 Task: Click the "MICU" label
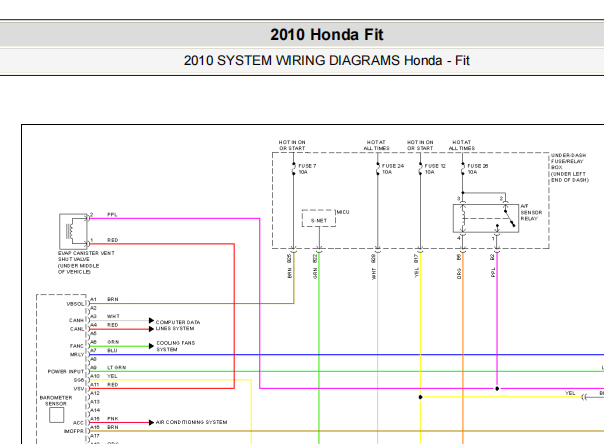pos(343,212)
